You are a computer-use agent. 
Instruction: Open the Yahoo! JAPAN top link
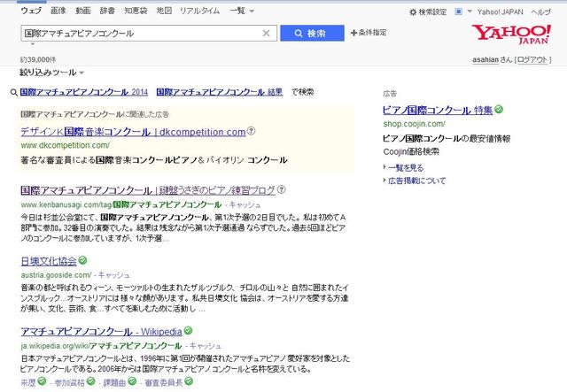(x=500, y=12)
